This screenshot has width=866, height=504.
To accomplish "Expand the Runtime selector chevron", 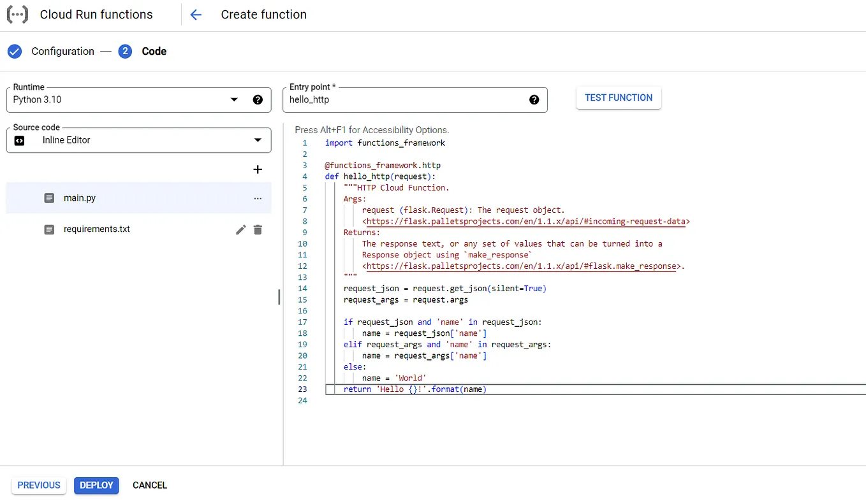I will click(x=234, y=99).
